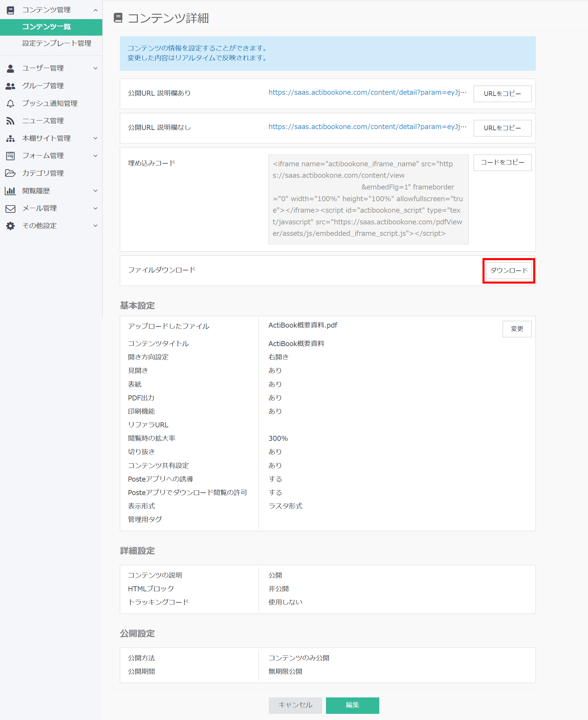Click the 閲覧履歴 bar chart icon
The width and height of the screenshot is (588, 720).
point(10,191)
